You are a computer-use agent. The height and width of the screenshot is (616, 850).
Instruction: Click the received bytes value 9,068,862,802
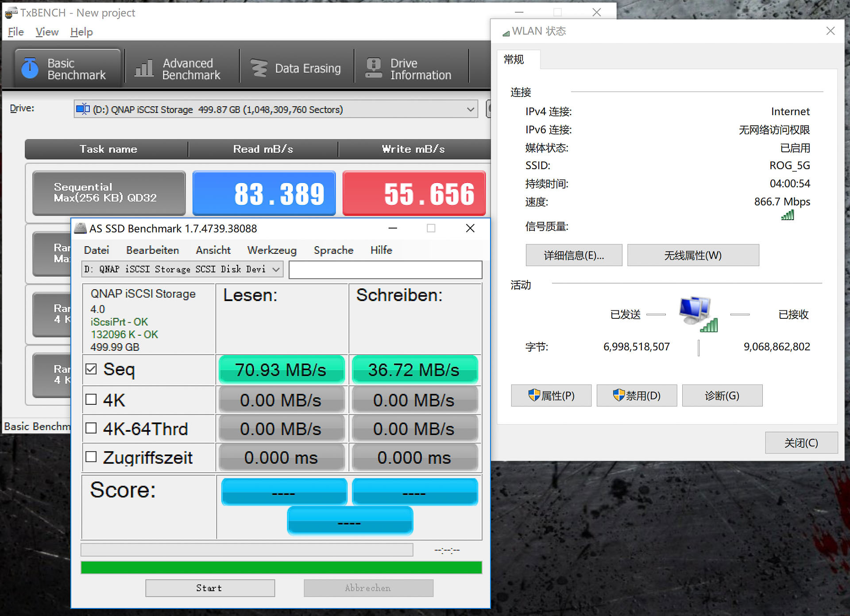[x=777, y=347]
